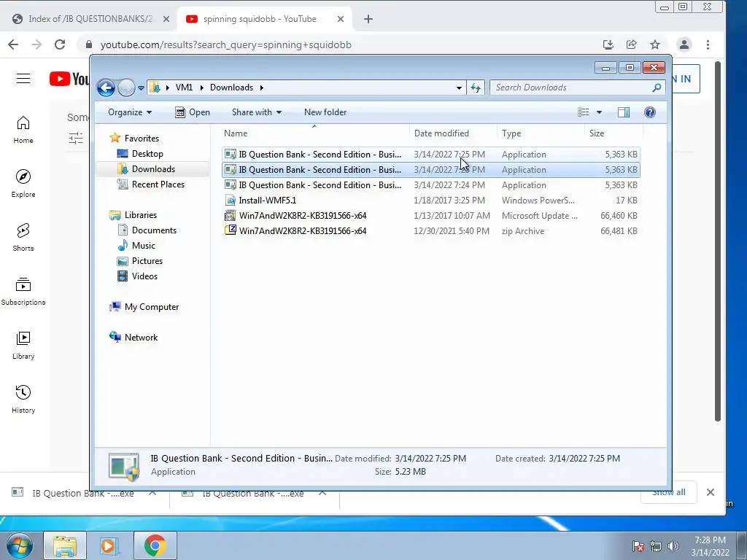Bookmark this page with star icon
747x560 pixels.
click(x=655, y=44)
